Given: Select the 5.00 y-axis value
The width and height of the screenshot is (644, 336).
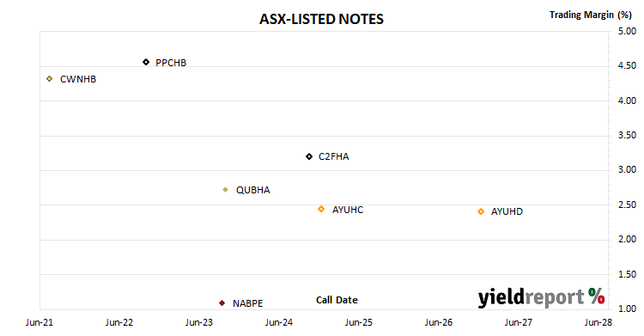Looking at the screenshot, I should tap(627, 31).
